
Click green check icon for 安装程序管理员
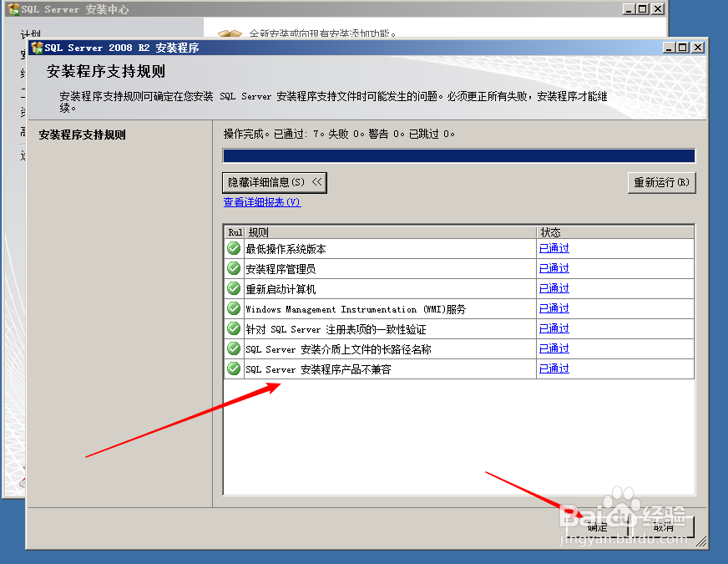pos(234,268)
